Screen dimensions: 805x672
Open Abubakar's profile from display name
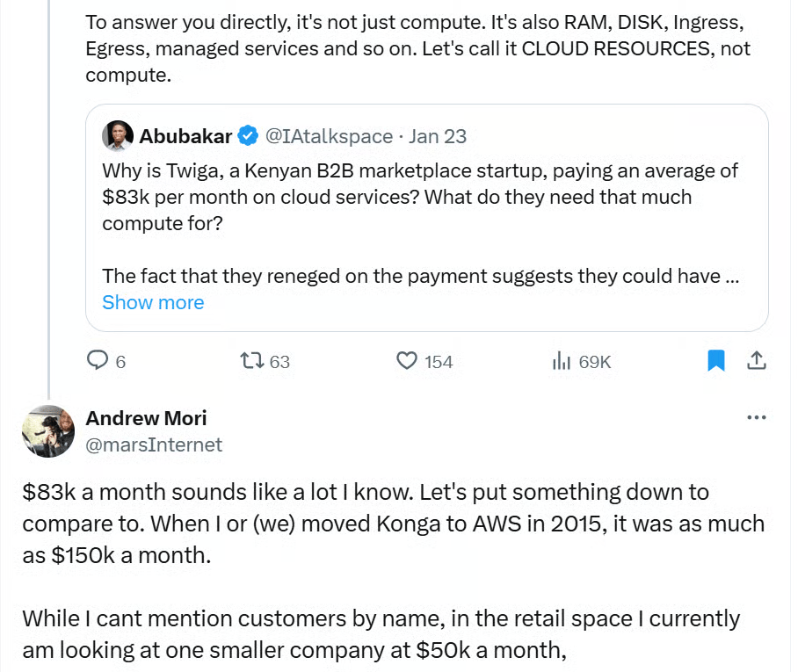(185, 136)
